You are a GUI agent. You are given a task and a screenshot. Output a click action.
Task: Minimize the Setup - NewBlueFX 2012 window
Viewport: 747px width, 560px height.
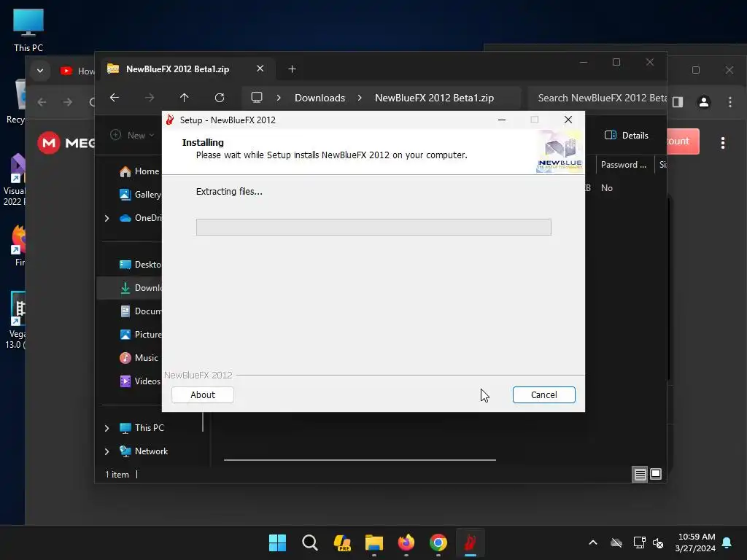pos(502,120)
